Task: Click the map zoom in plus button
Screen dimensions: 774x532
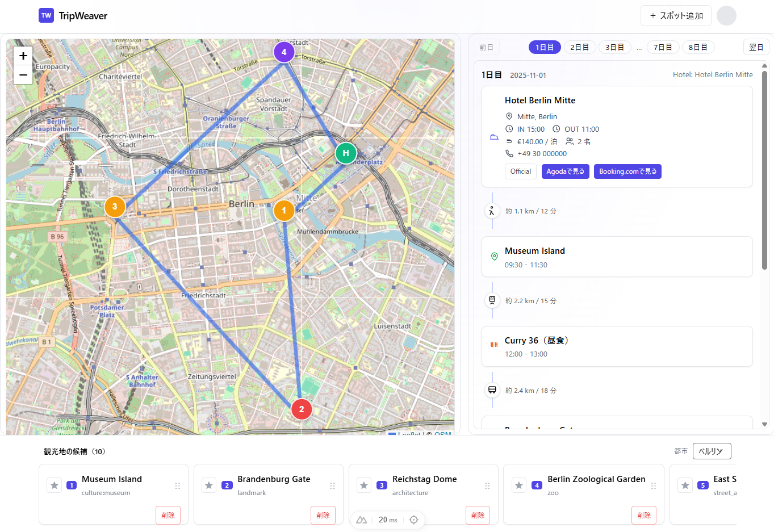Action: pyautogui.click(x=23, y=56)
